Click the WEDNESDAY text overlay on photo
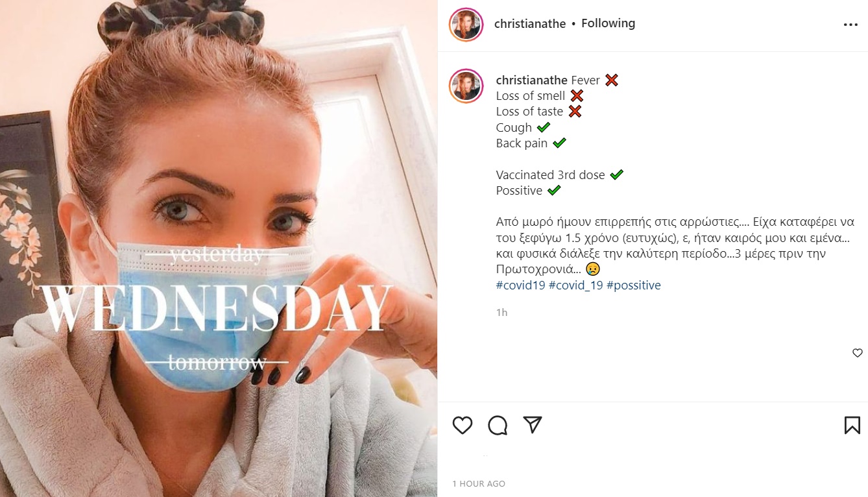 219,308
